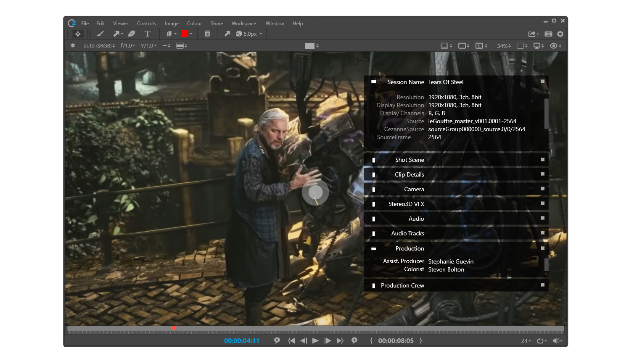Select the eraser tool
Image resolution: width=629 pixels, height=364 pixels.
(x=132, y=34)
